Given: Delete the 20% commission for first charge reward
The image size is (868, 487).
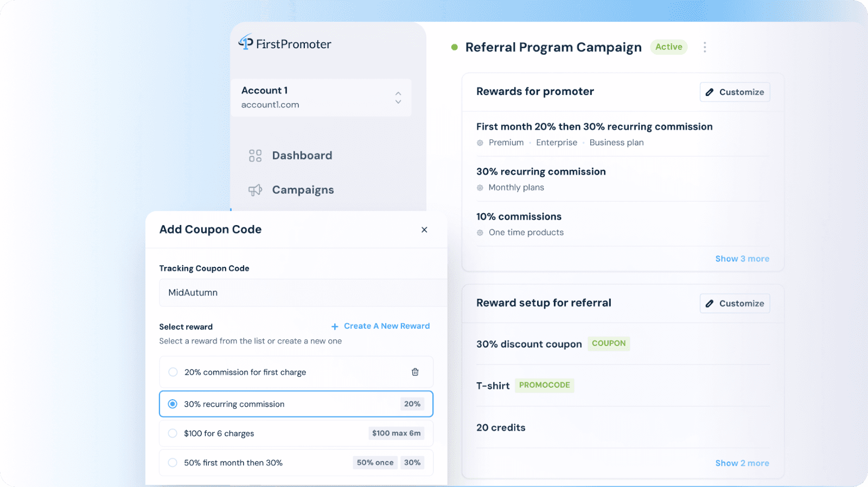Looking at the screenshot, I should (415, 372).
